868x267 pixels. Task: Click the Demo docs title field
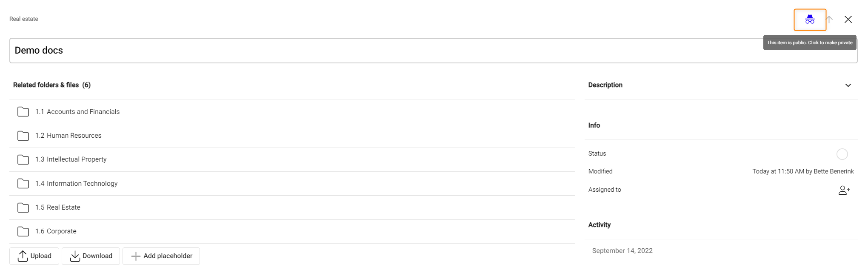tap(383, 51)
